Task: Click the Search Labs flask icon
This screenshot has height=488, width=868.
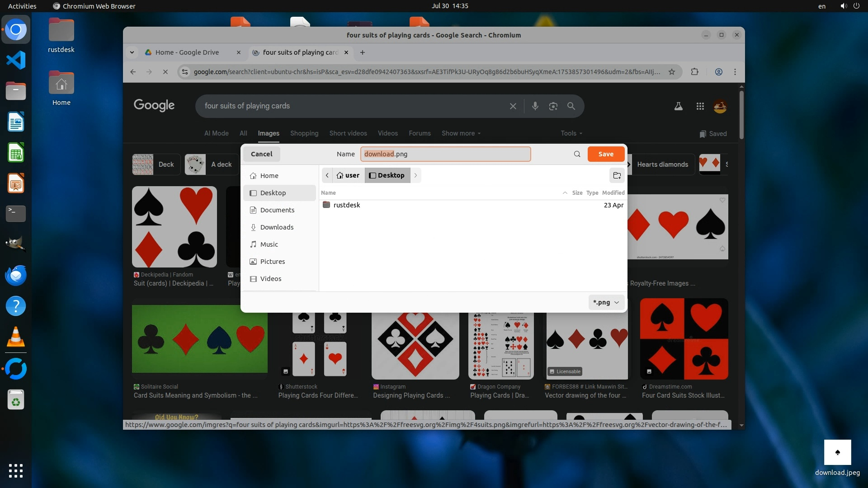Action: 678,106
